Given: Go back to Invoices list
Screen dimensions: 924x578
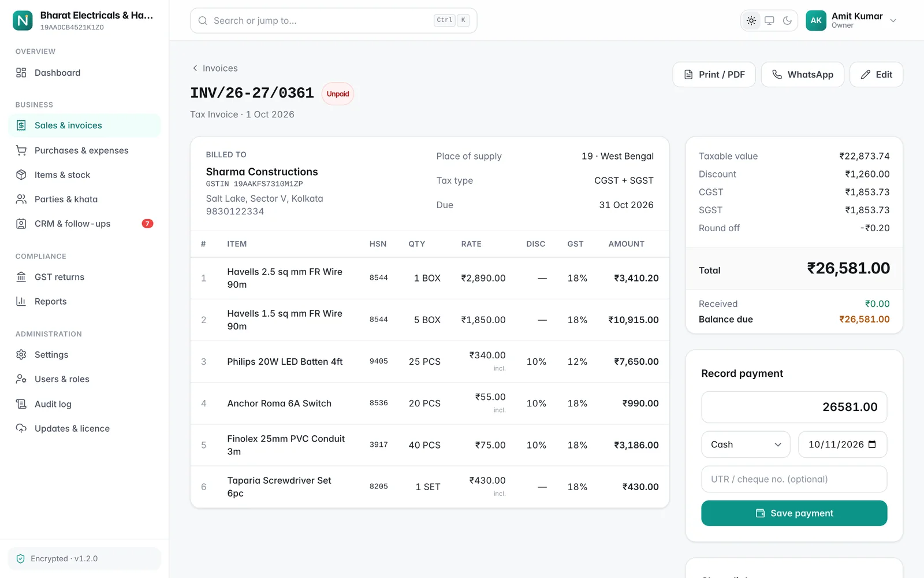Looking at the screenshot, I should (215, 68).
